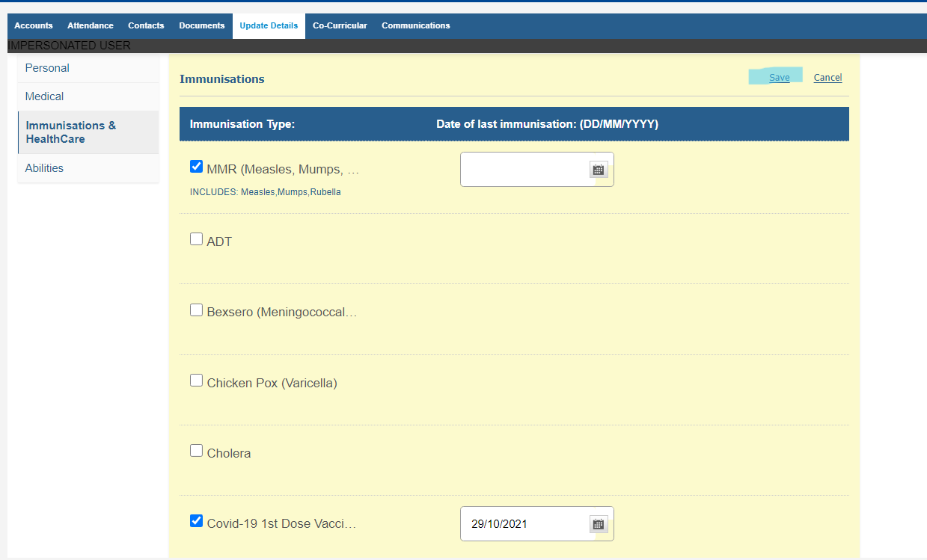Select the Cholera checkbox
The image size is (927, 560).
coord(197,451)
